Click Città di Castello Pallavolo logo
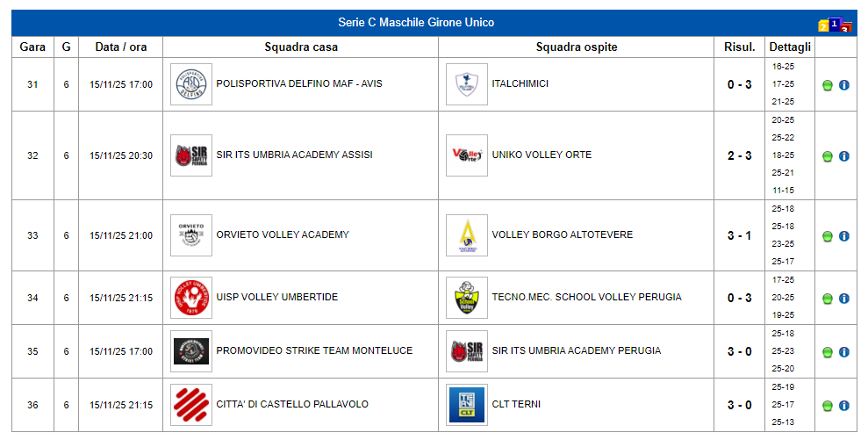This screenshot has height=440, width=868. coord(191,405)
